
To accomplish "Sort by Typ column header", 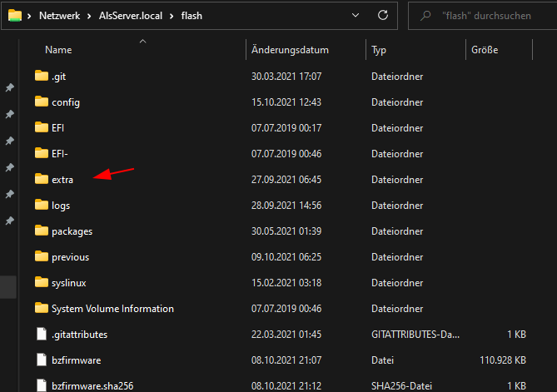I will (379, 50).
